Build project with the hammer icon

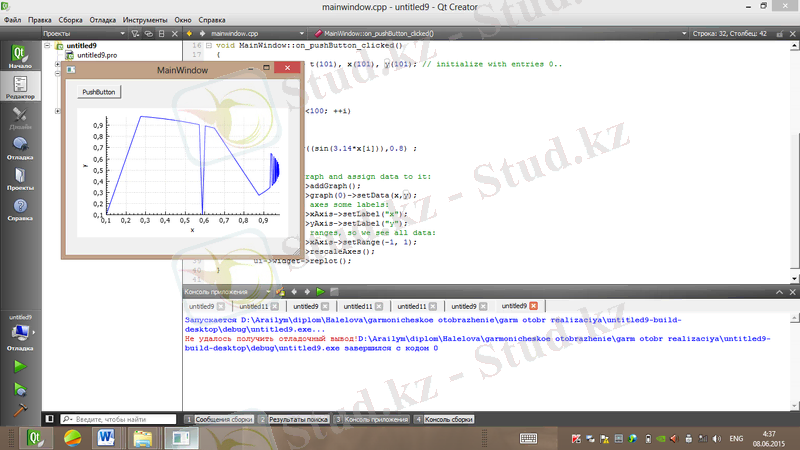pos(20,410)
